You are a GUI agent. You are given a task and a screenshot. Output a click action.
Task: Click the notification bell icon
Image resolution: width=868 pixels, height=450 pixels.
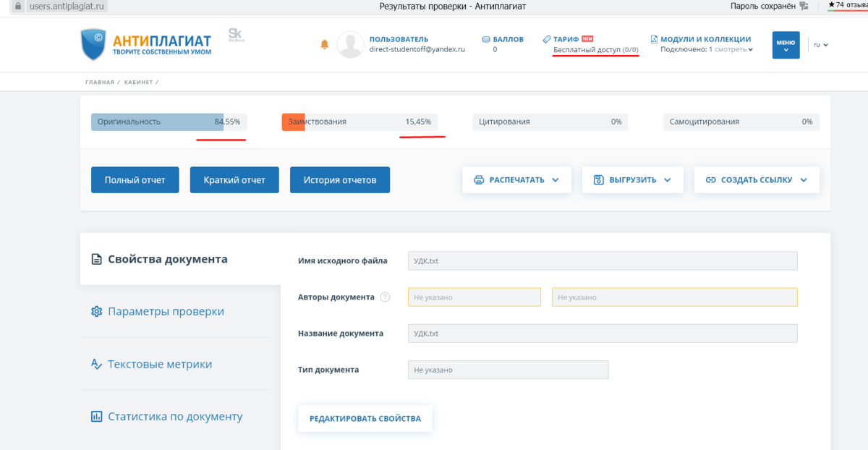tap(324, 44)
